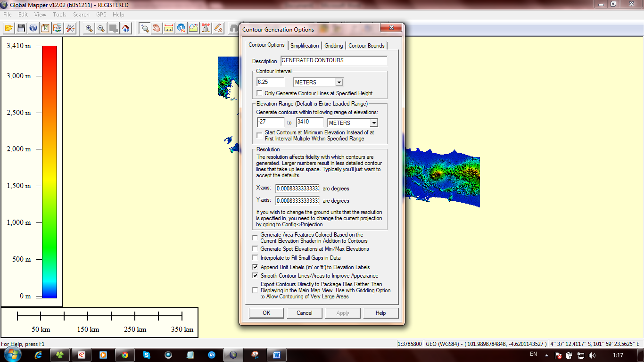Open the Overlay Control Center icon
This screenshot has width=644, height=362.
pos(45,28)
